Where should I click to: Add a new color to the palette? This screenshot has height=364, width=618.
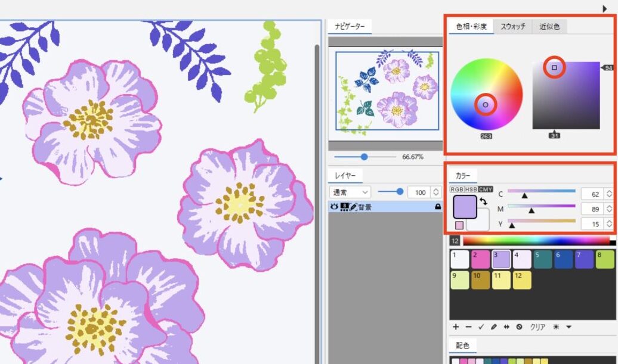[x=456, y=326]
